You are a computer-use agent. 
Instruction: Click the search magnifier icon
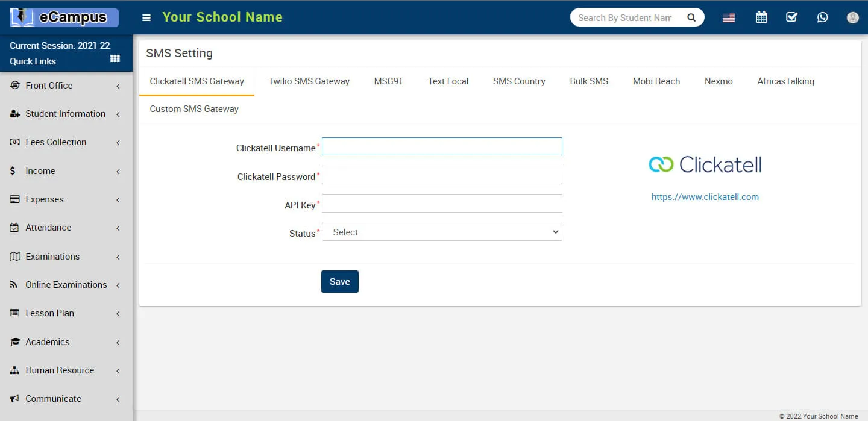(x=691, y=17)
